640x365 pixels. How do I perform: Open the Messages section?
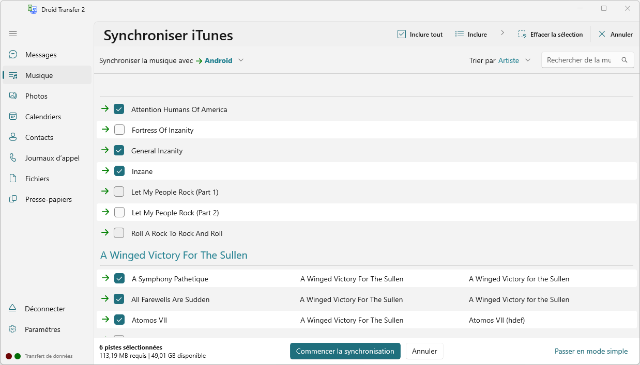(47, 54)
